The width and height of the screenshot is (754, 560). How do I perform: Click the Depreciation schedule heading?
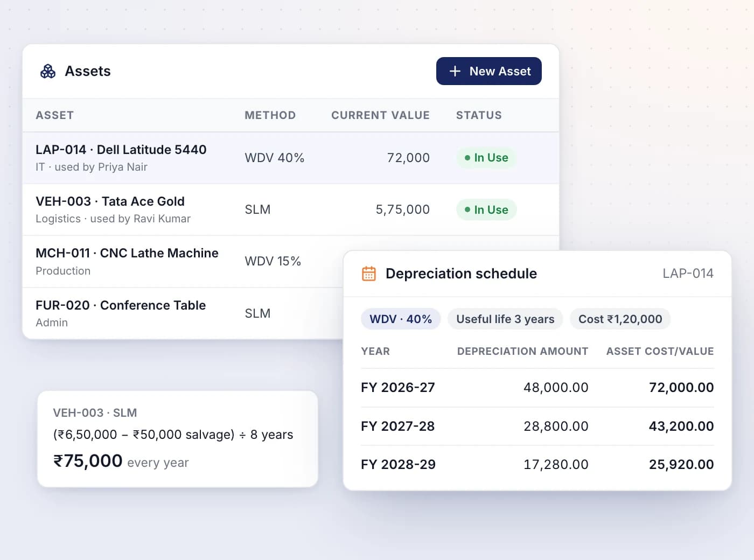point(461,274)
